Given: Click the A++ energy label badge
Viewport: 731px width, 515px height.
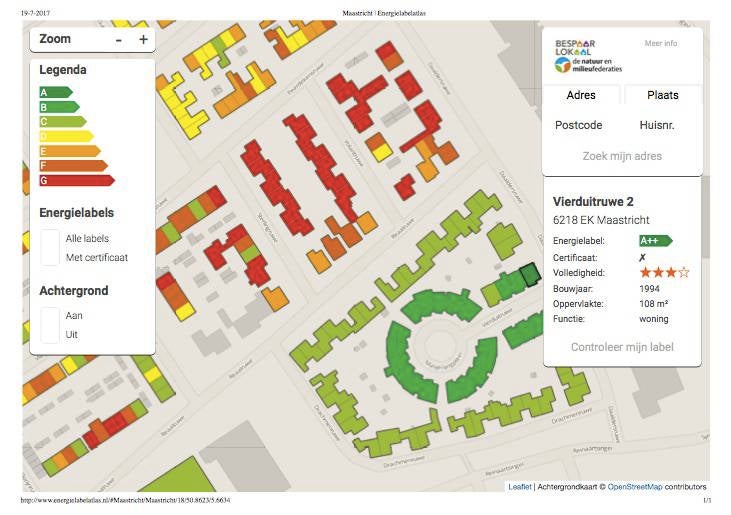Looking at the screenshot, I should 655,240.
